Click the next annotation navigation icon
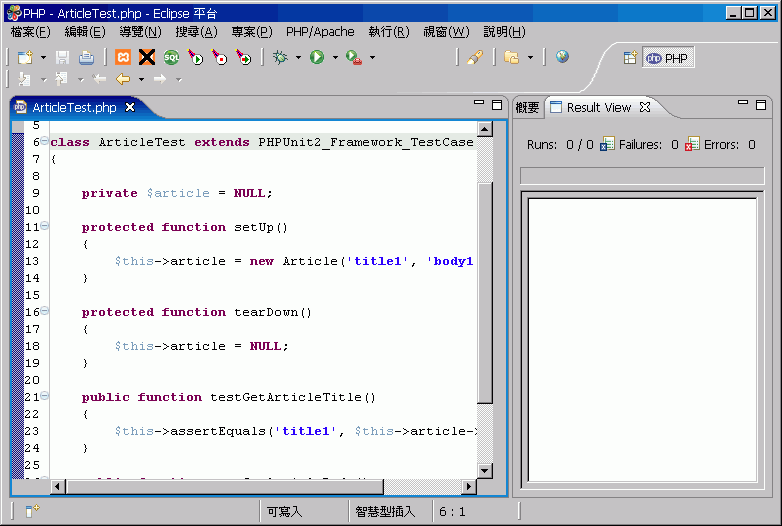Image resolution: width=782 pixels, height=526 pixels. pos(24,79)
